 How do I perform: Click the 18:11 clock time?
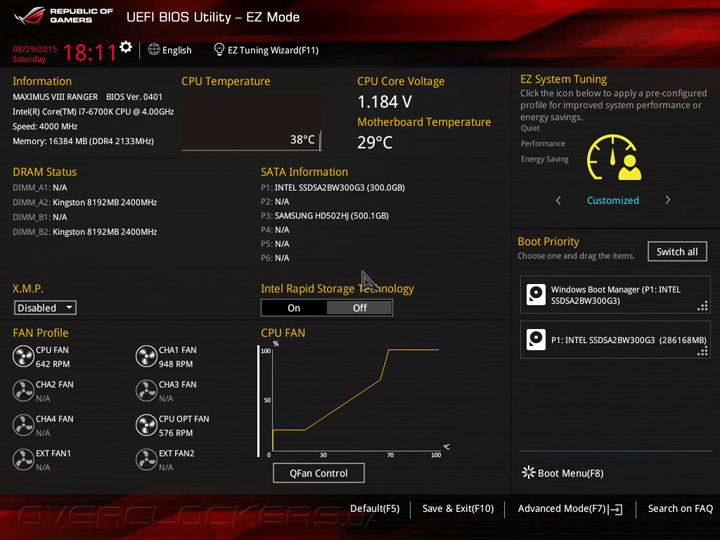[90, 52]
